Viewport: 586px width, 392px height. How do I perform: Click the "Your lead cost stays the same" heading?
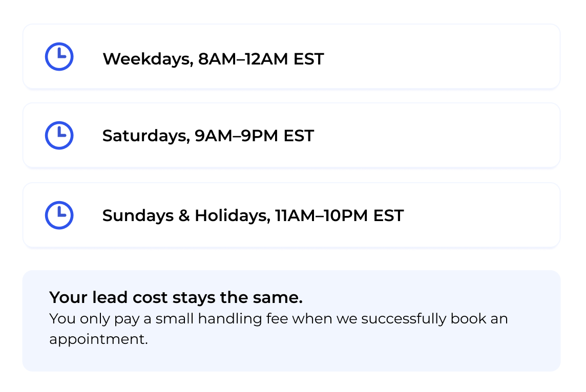[x=176, y=297]
